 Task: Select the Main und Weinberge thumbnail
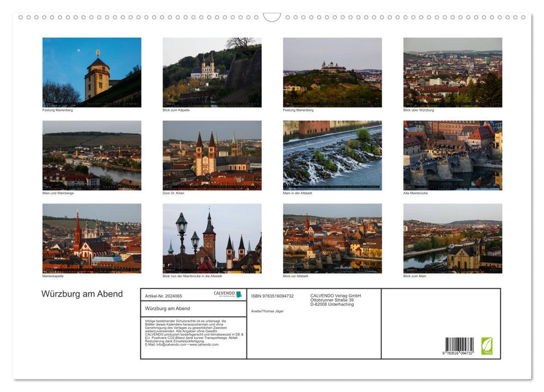(91, 154)
